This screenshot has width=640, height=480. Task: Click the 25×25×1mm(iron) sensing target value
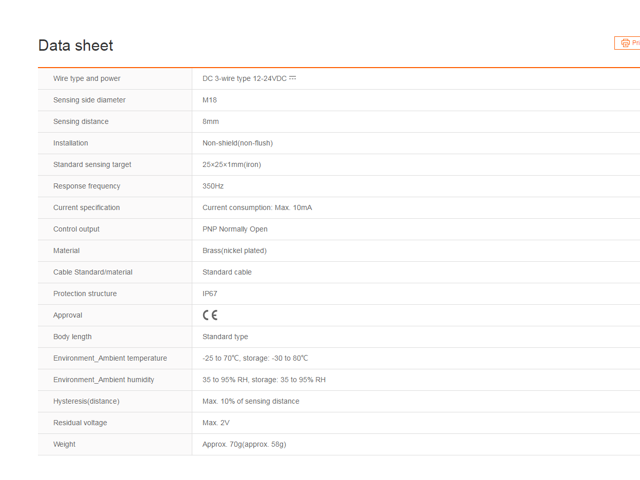[x=231, y=164]
